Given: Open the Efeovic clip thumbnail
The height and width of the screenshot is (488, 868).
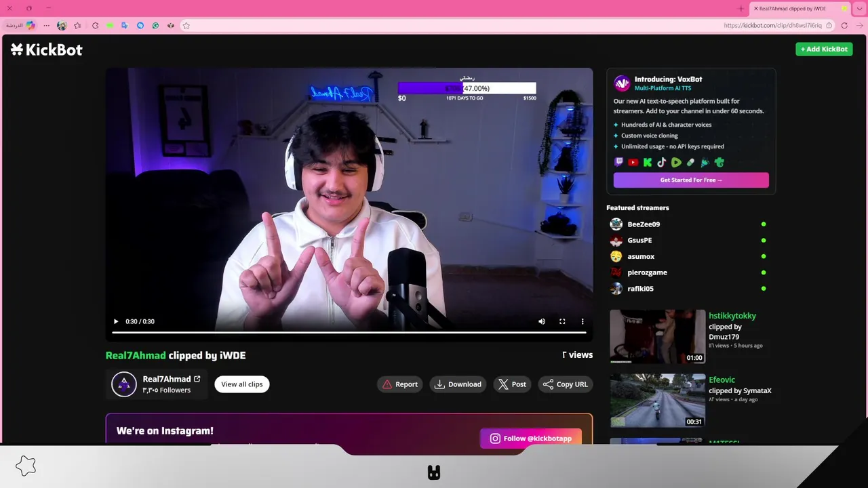Looking at the screenshot, I should point(657,401).
